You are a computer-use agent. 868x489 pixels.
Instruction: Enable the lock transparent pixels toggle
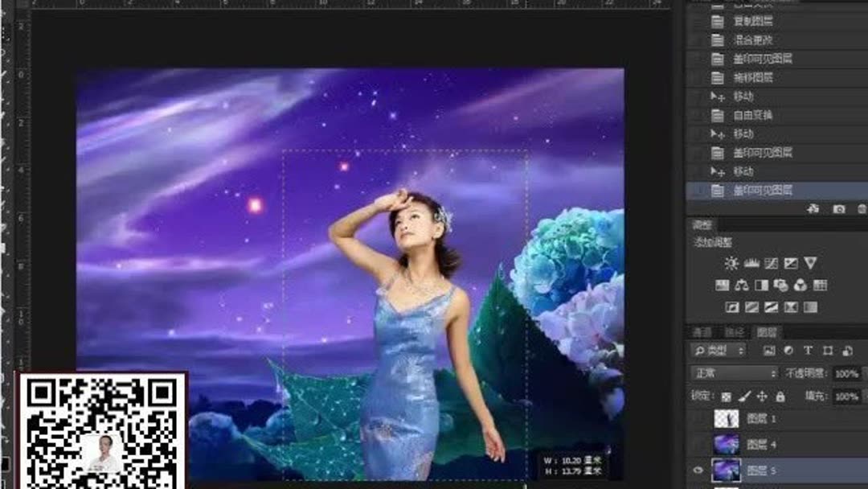click(x=726, y=395)
